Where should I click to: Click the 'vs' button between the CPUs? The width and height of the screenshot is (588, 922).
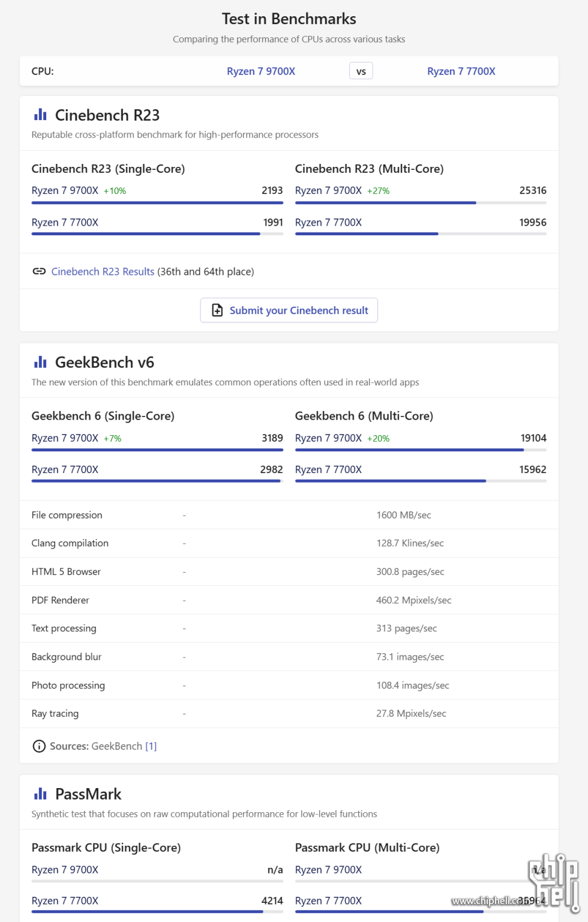pyautogui.click(x=361, y=71)
